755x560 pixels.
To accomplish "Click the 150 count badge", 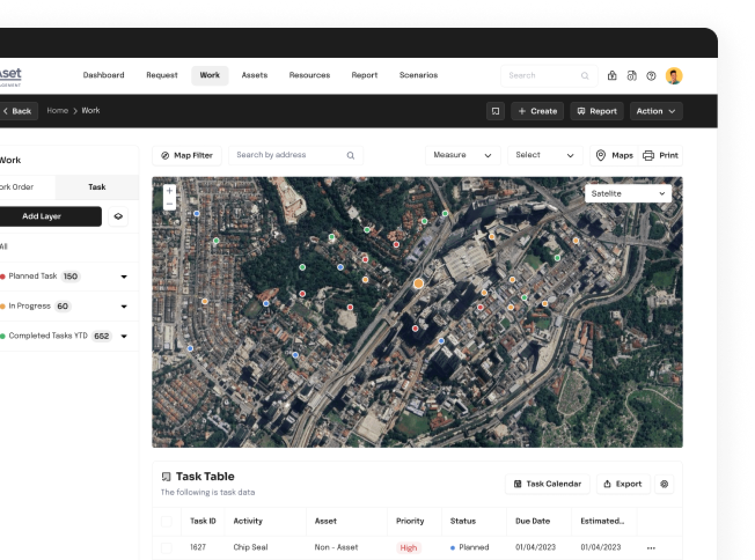I will tap(71, 277).
